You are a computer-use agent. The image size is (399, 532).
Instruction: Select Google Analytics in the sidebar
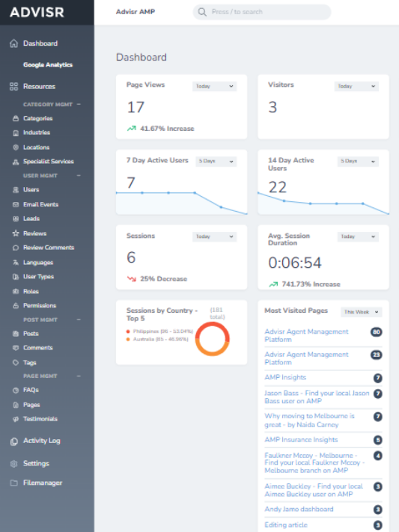click(x=48, y=65)
